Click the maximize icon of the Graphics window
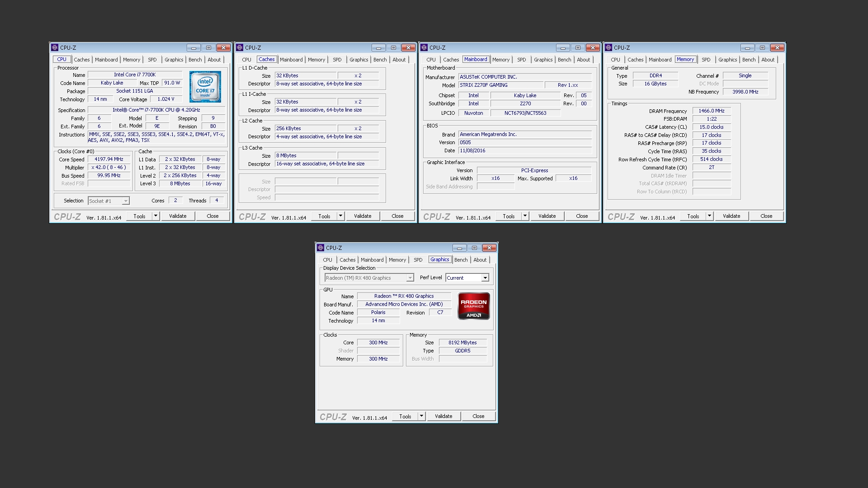Screen dimensions: 868x488 [x=474, y=248]
